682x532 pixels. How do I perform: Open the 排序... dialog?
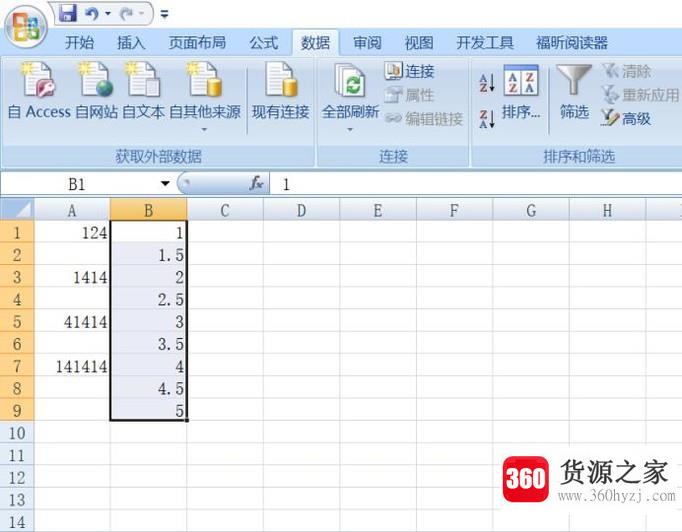tap(521, 92)
